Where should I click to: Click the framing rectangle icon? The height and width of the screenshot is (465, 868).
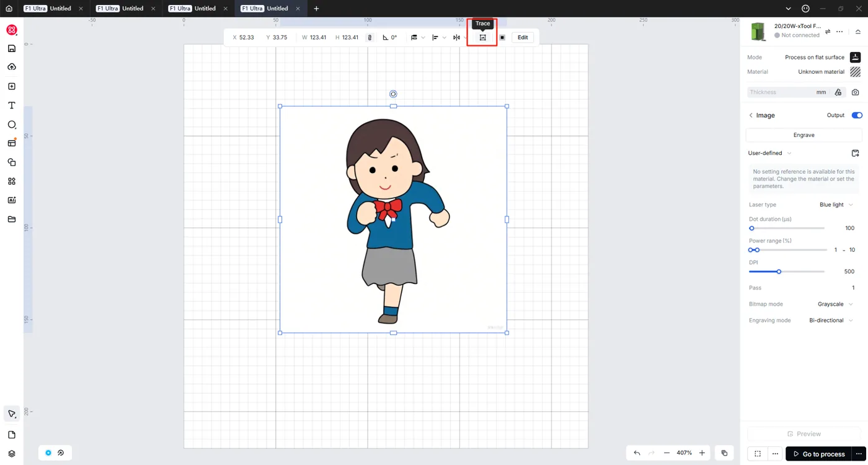pos(758,454)
